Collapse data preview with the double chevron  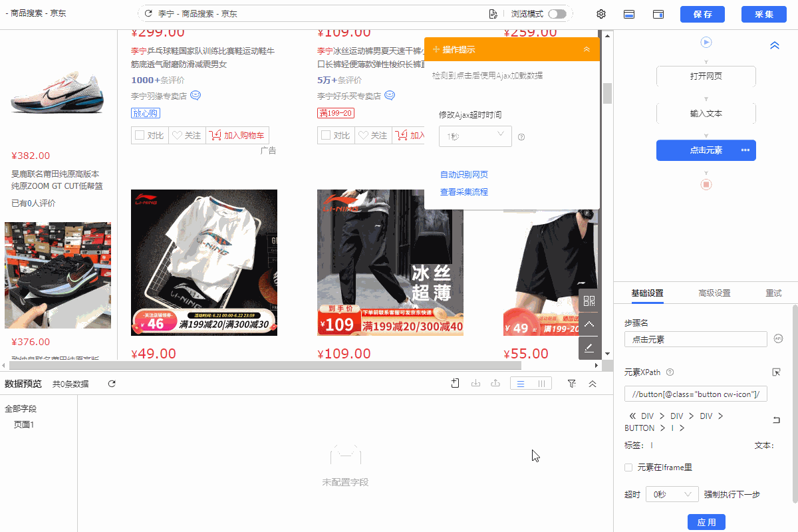click(x=593, y=384)
